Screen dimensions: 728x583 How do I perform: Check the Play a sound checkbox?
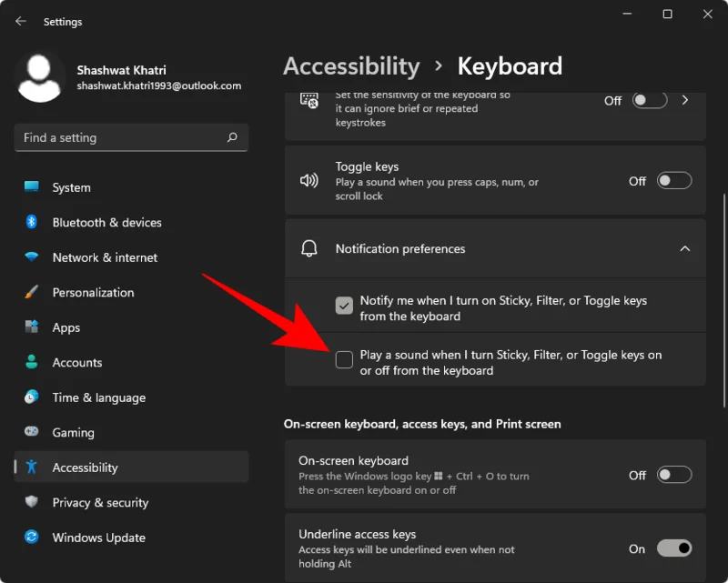[344, 360]
